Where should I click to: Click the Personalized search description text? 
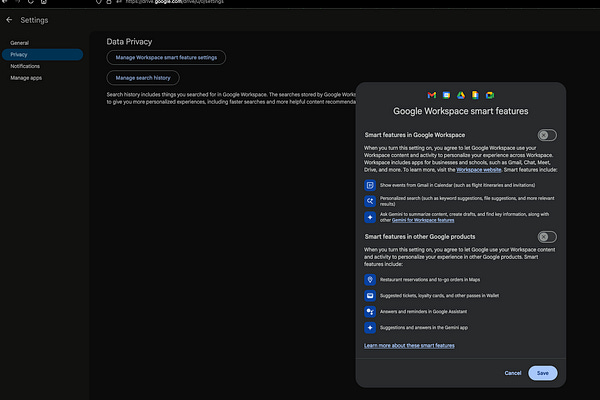click(467, 201)
